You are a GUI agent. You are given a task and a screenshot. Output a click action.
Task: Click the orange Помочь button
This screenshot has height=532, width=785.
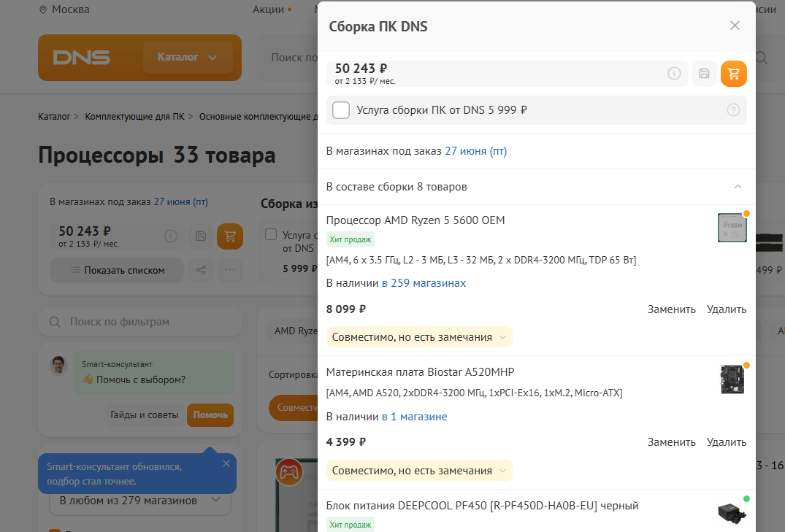click(210, 415)
